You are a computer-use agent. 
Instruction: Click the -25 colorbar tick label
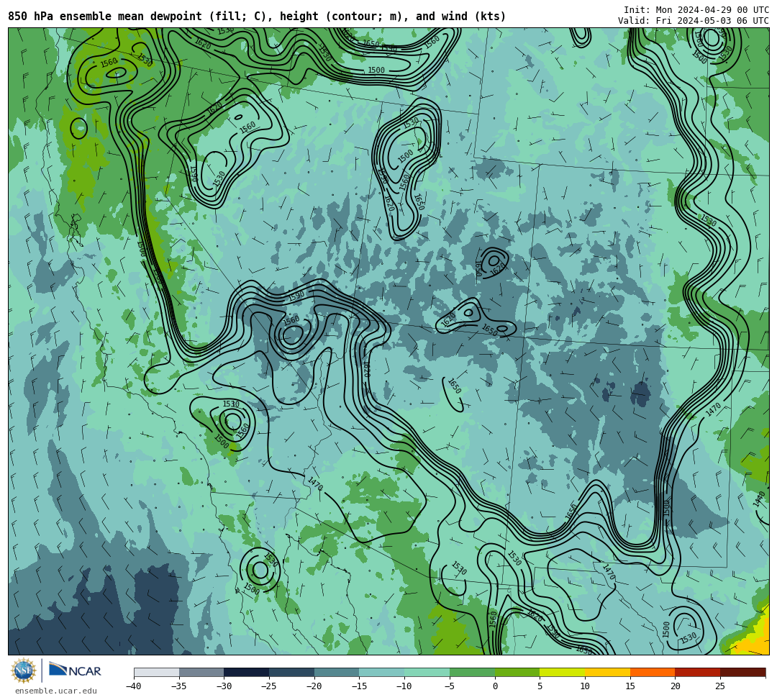click(268, 686)
